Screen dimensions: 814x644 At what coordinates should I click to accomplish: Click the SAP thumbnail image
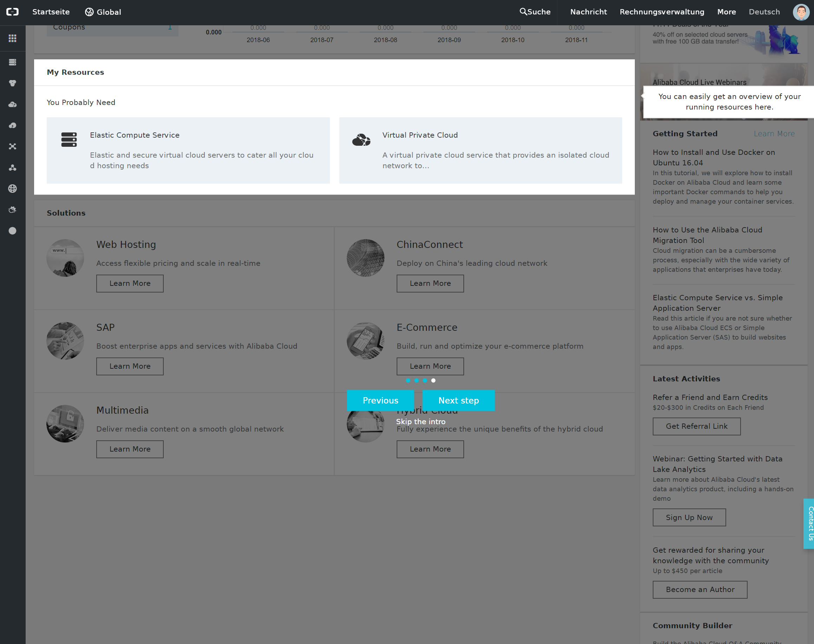tap(65, 341)
